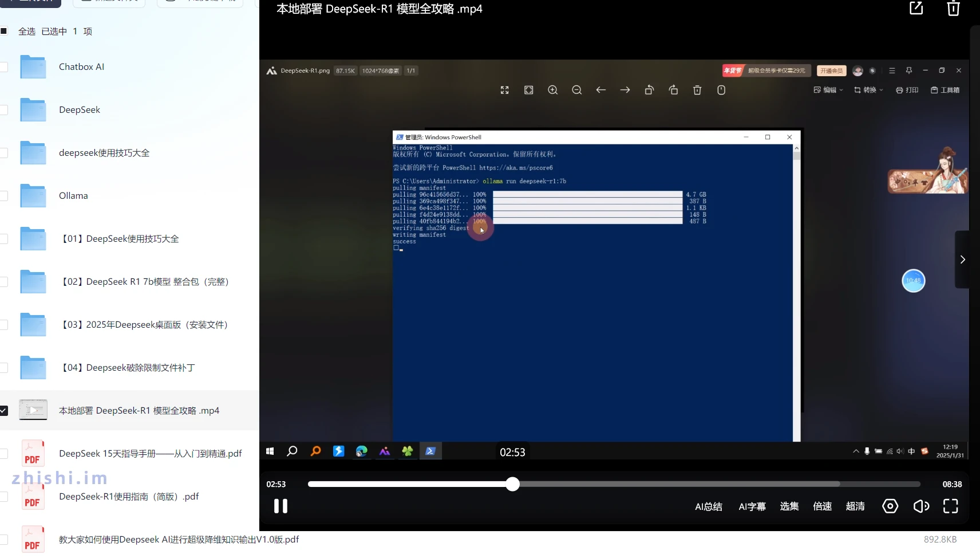Open the 工具箱 toolbox
980x558 pixels.
945,90
